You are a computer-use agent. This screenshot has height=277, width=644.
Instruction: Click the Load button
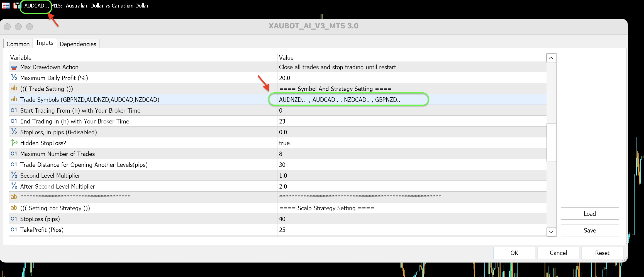[590, 214]
